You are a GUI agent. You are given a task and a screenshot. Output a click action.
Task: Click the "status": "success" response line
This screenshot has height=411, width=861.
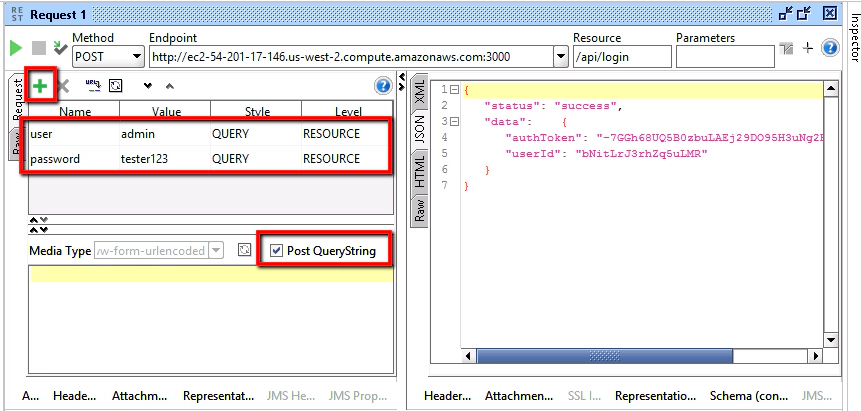pyautogui.click(x=553, y=105)
